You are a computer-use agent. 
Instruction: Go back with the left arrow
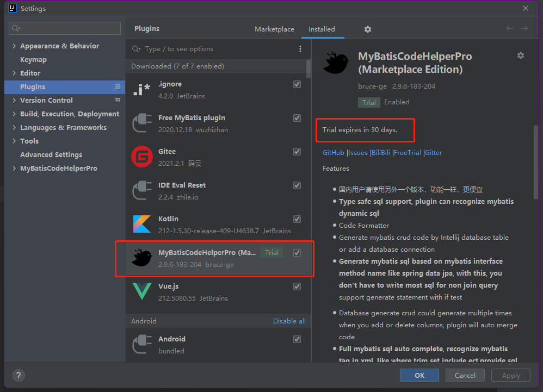[x=509, y=28]
